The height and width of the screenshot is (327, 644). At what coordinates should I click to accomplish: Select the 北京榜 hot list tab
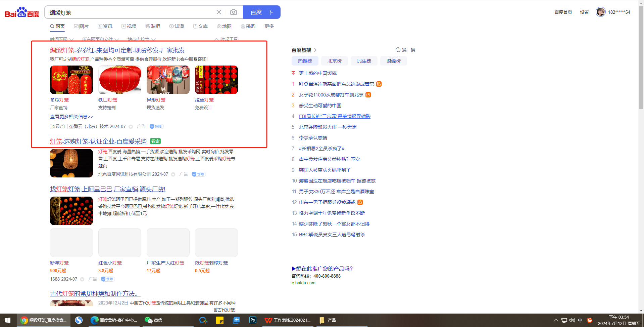tap(334, 61)
